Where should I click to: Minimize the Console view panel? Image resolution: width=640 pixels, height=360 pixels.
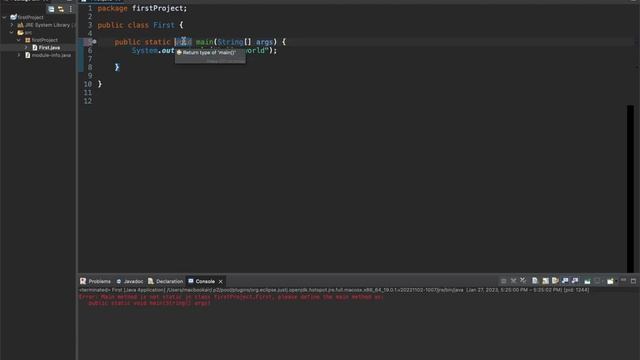click(x=623, y=281)
